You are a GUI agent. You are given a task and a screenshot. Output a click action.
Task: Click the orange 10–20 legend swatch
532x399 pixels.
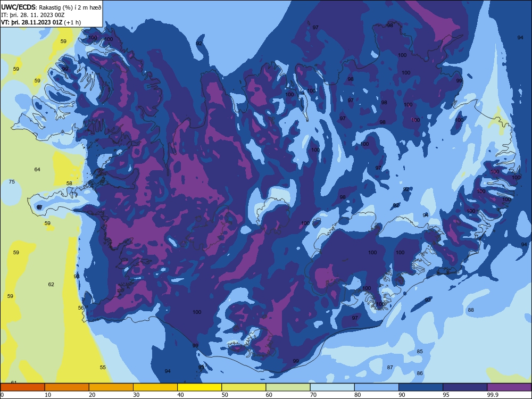(x=67, y=387)
